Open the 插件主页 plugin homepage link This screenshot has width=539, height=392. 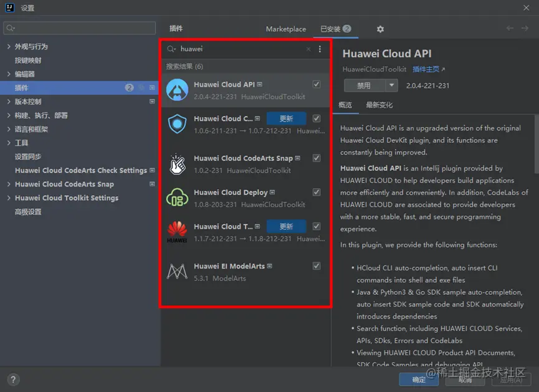(x=429, y=69)
